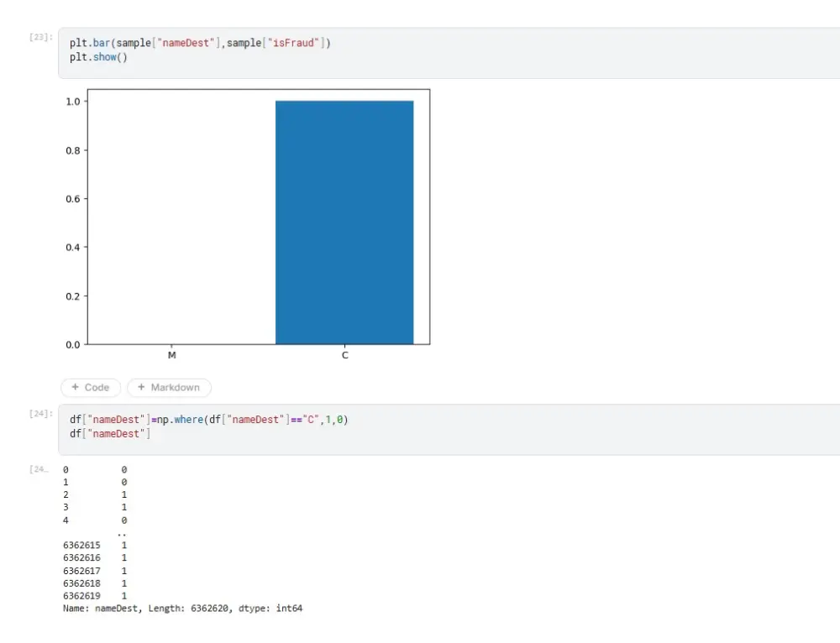Click the 1.0 y-axis tick label
This screenshot has width=840, height=643.
coord(73,102)
